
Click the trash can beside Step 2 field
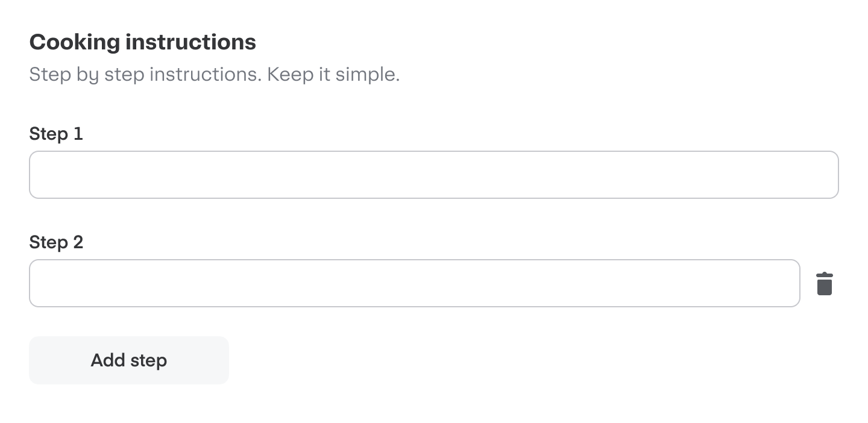click(824, 284)
